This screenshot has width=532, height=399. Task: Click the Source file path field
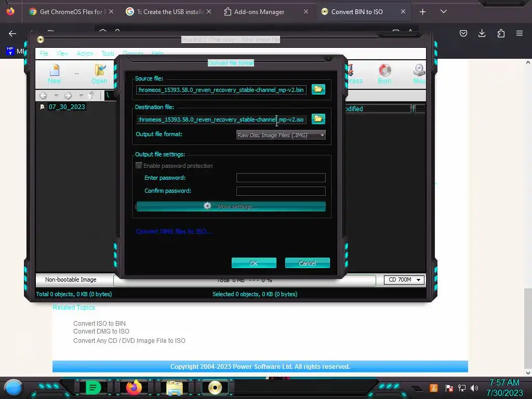tap(221, 90)
